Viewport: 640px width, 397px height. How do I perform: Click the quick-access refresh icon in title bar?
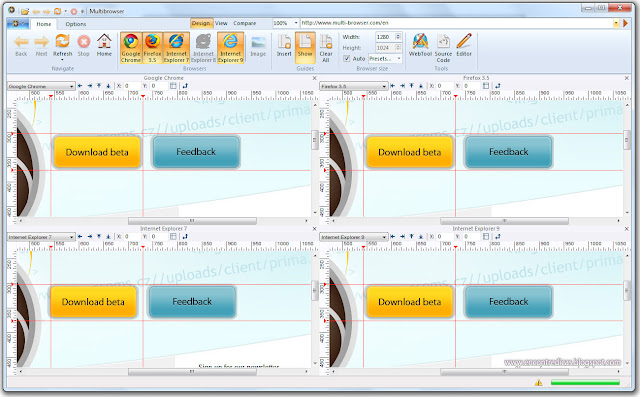[x=58, y=11]
